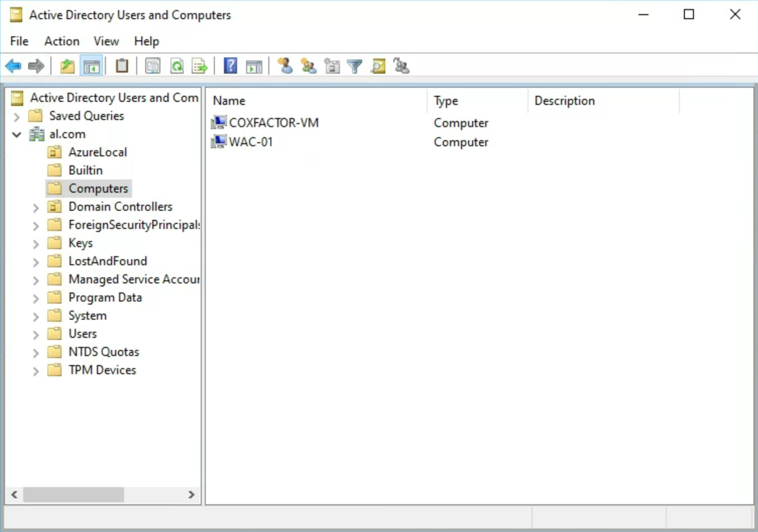Viewport: 758px width, 532px height.
Task: Select the COXFACTOR-VM row name
Action: [x=274, y=123]
